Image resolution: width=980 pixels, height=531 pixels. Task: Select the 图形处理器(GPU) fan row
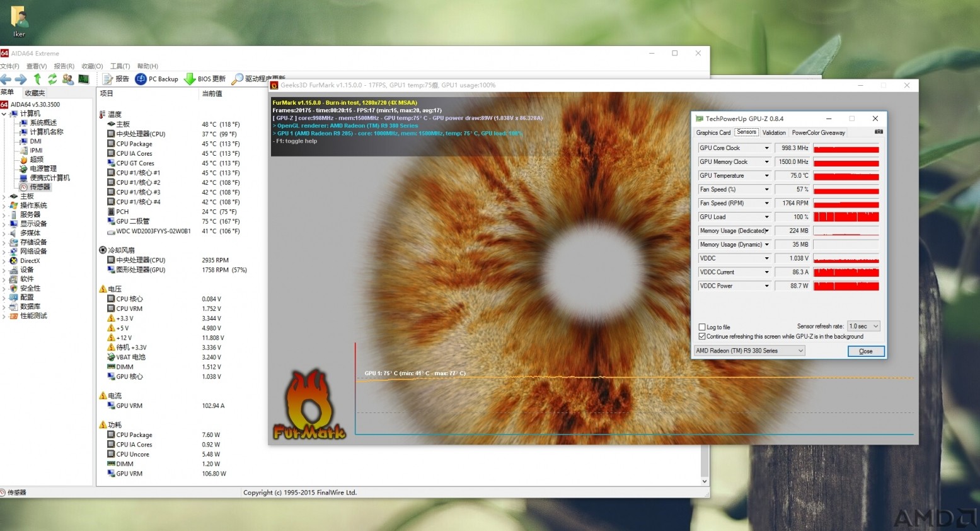(x=176, y=270)
